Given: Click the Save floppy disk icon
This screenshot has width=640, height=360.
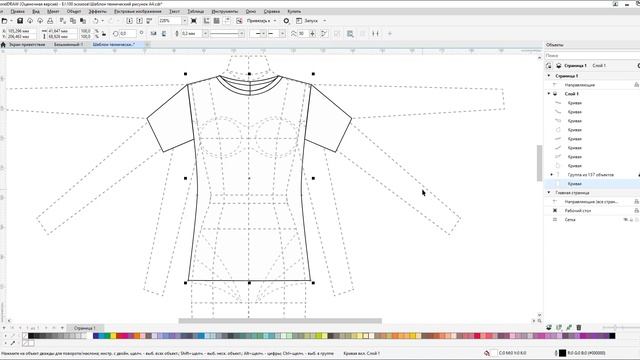Looking at the screenshot, I should coord(20,20).
